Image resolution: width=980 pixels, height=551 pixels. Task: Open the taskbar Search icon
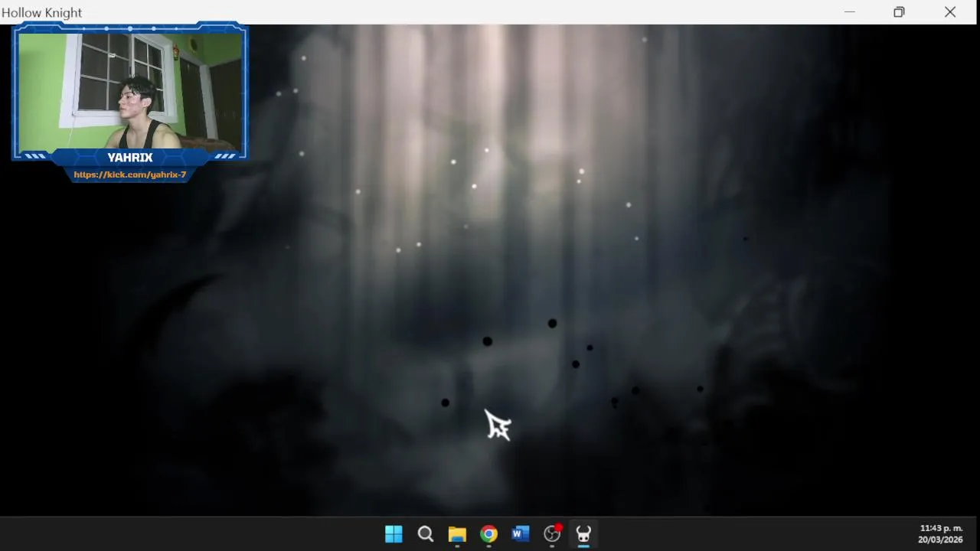point(426,534)
